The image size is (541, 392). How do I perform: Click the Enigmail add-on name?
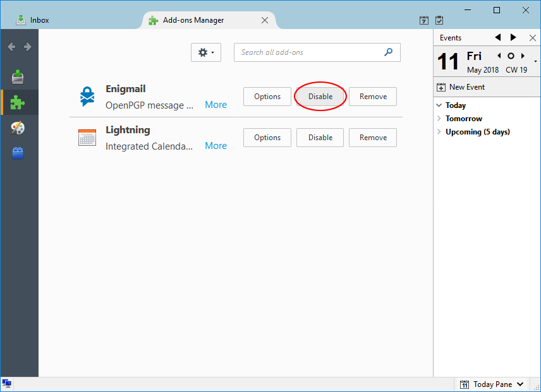point(126,89)
